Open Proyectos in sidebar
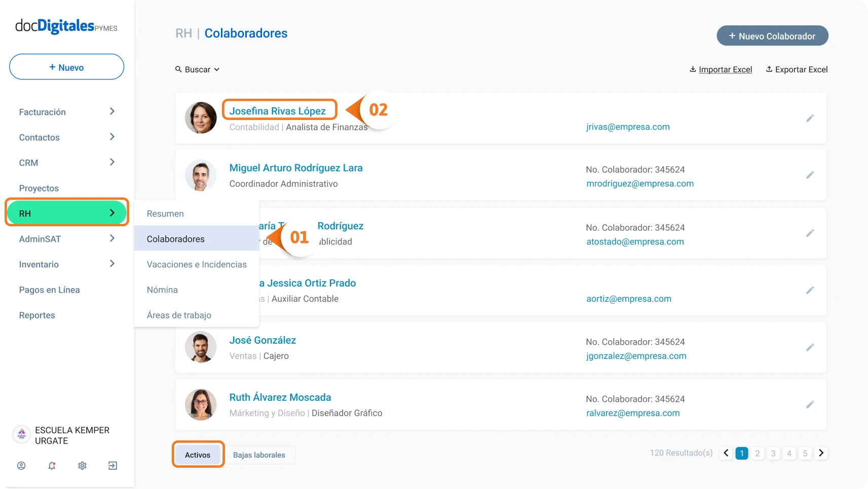The height and width of the screenshot is (489, 868). (x=39, y=188)
